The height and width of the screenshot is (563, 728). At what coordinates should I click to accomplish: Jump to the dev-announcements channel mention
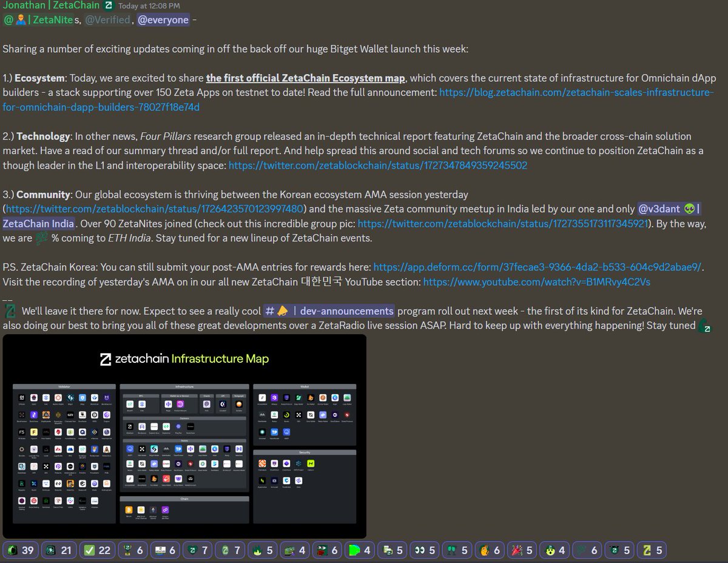click(329, 311)
